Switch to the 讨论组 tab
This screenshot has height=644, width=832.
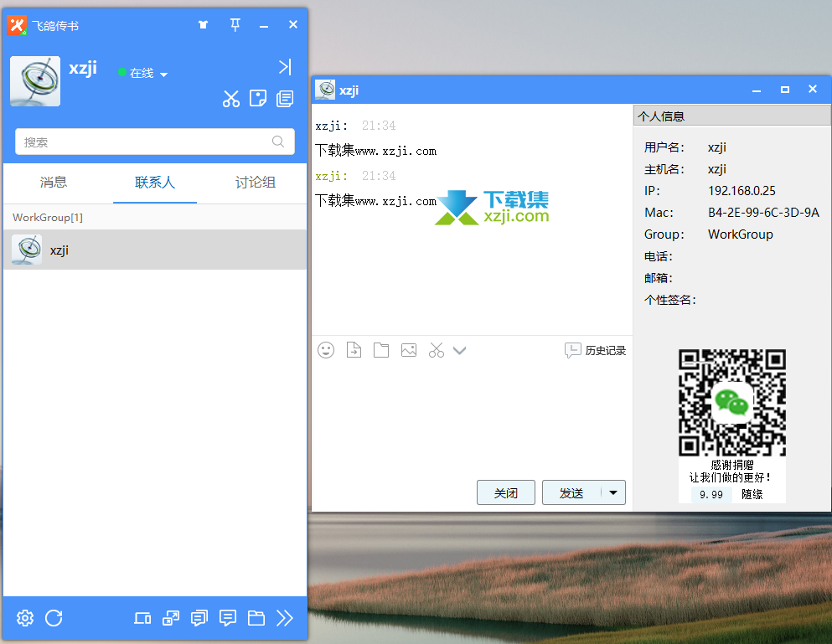[256, 183]
